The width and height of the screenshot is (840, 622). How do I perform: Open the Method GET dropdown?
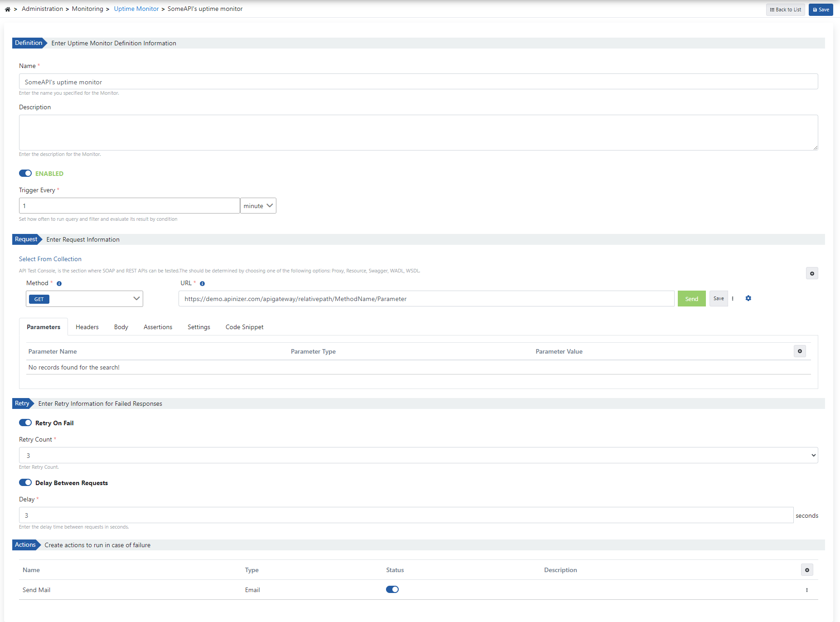point(84,299)
